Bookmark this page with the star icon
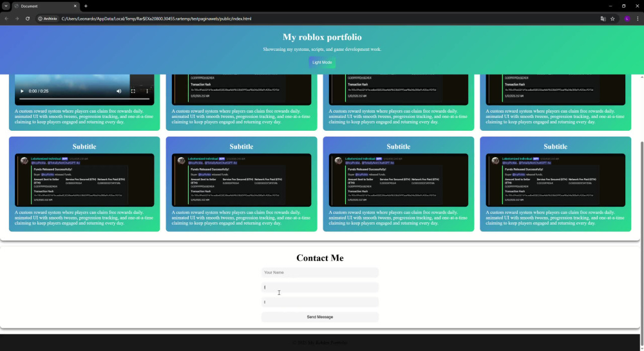 (x=612, y=19)
